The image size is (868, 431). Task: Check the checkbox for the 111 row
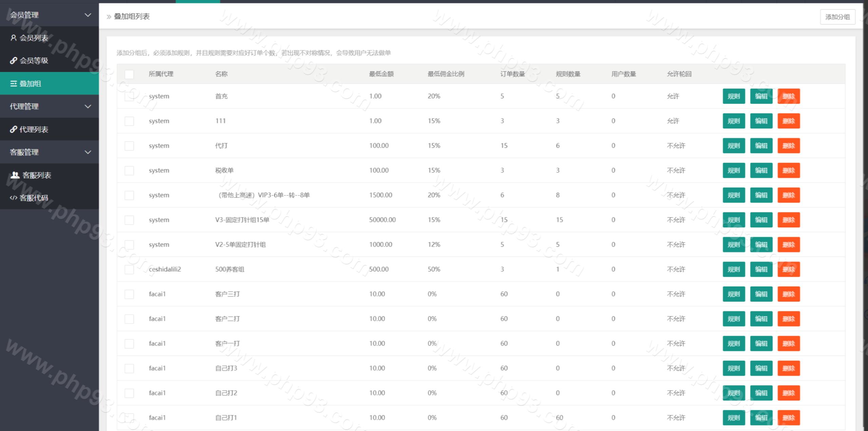tap(129, 121)
